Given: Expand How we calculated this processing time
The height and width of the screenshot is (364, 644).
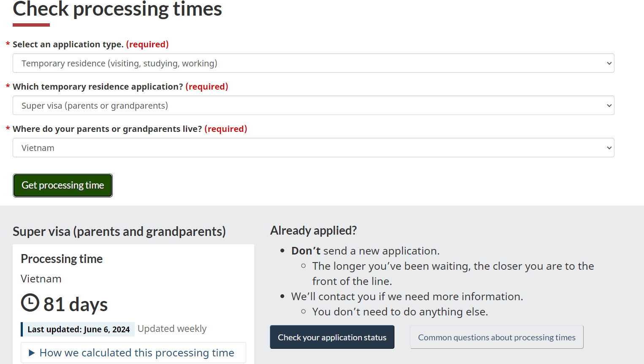Looking at the screenshot, I should coord(133,353).
